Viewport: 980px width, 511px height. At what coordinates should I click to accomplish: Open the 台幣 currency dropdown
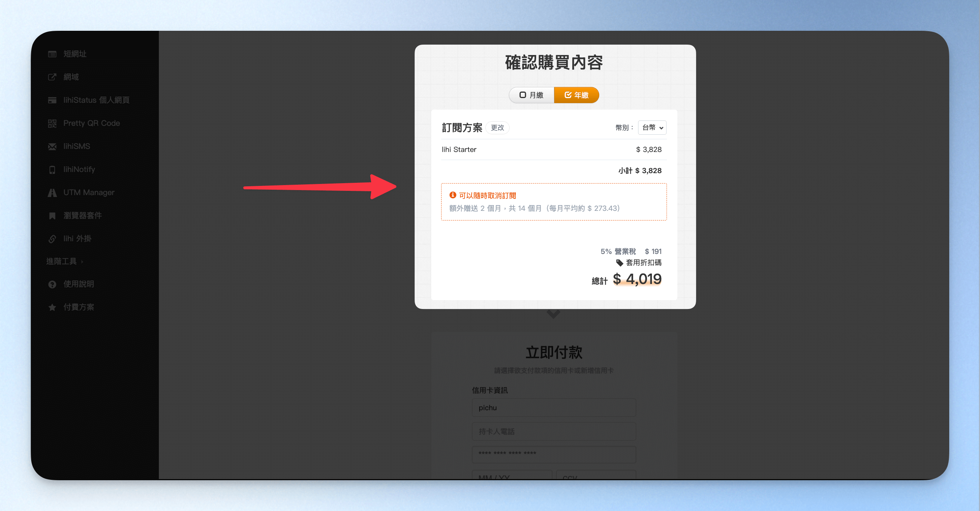[x=652, y=128]
